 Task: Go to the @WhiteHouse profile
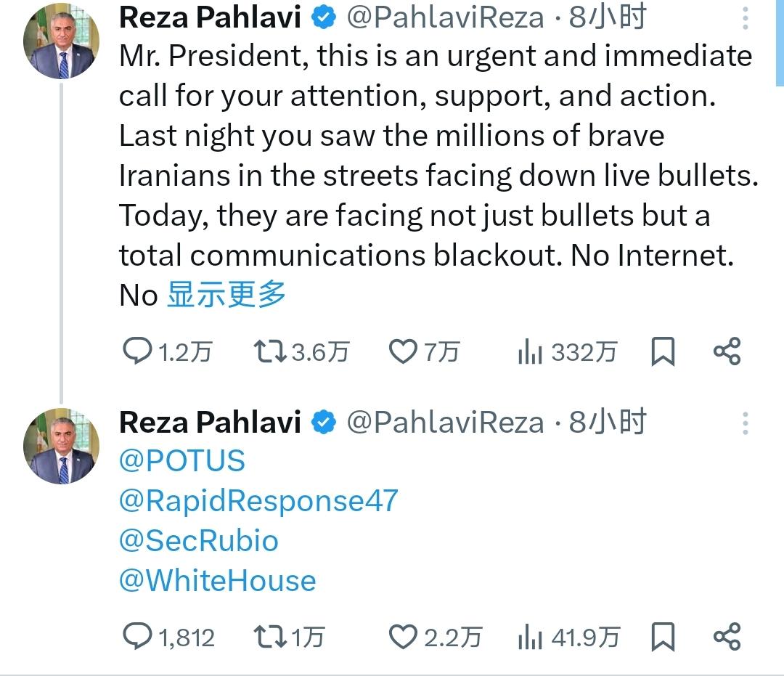(x=218, y=581)
